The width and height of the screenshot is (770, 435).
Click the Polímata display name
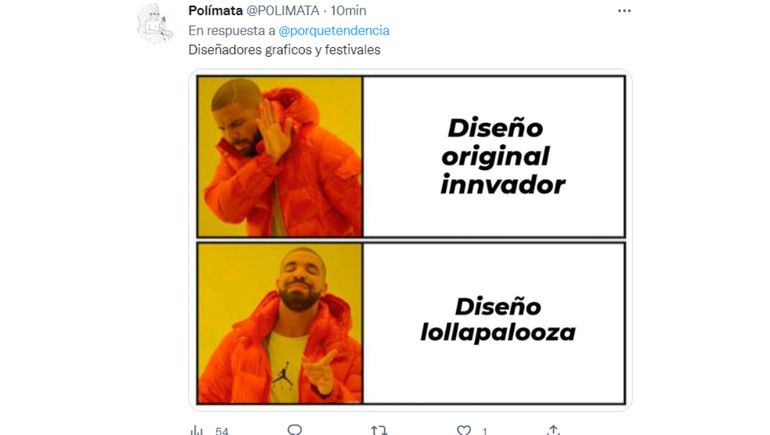[215, 10]
